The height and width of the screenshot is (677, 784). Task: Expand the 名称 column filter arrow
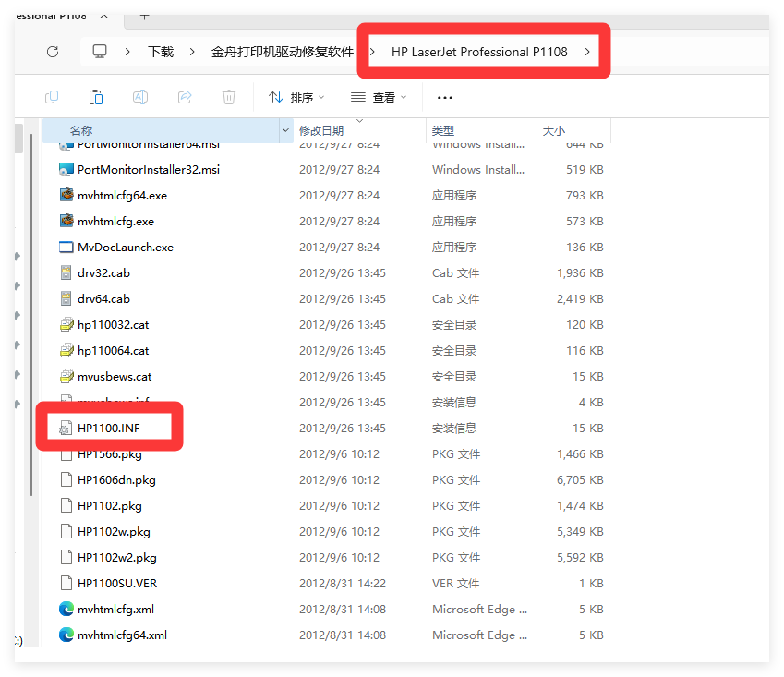[284, 131]
